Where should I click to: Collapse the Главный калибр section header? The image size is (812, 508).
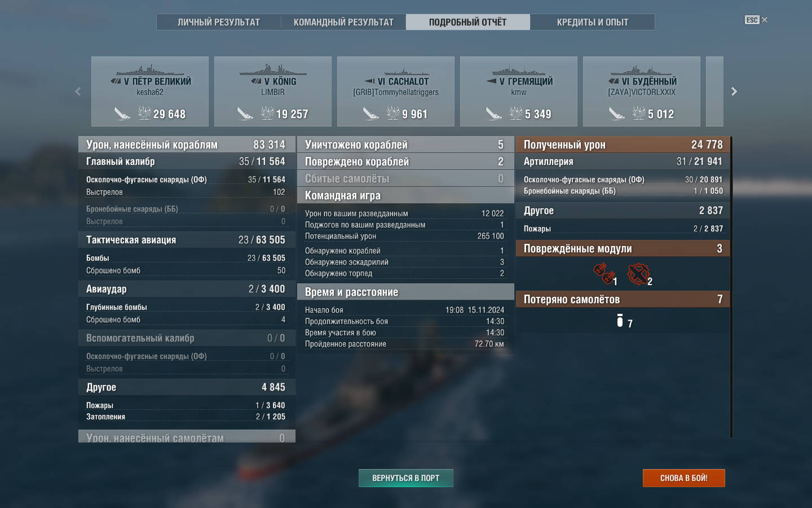[187, 161]
